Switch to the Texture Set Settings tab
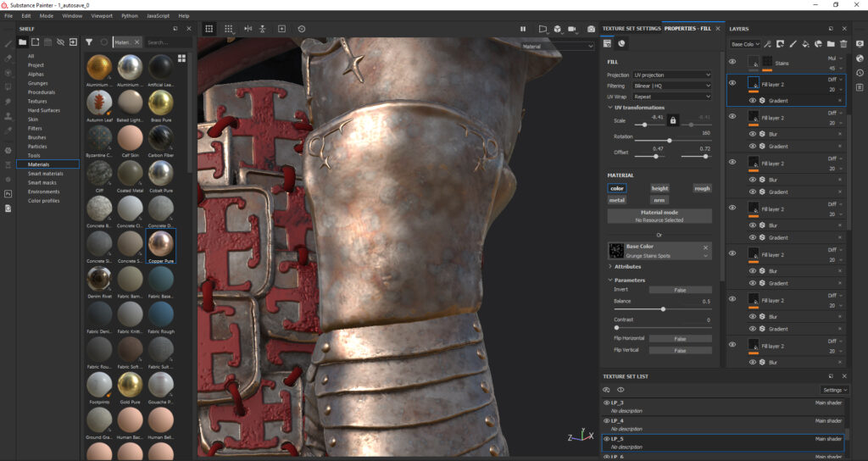This screenshot has height=461, width=868. [631, 28]
